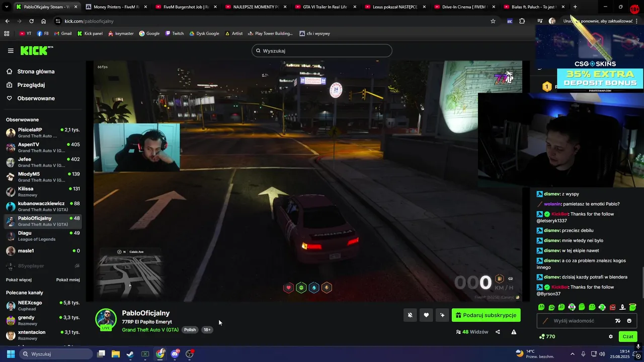Click the 18+ tag
644x362 pixels.
click(x=207, y=330)
